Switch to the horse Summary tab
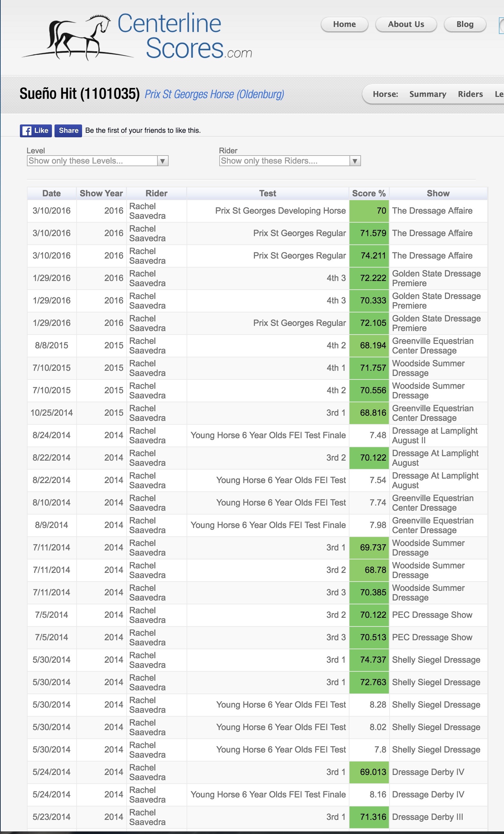Viewport: 504px width, 834px height. [428, 94]
